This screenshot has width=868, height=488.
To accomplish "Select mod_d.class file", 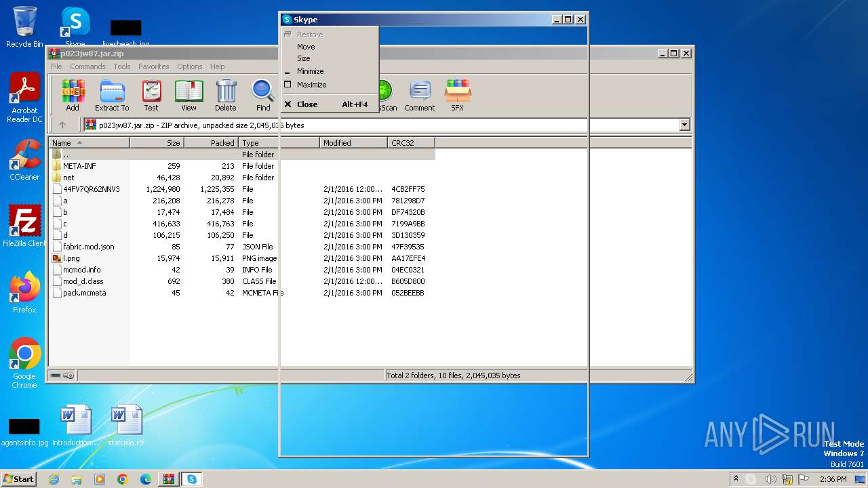I will pyautogui.click(x=242, y=281).
